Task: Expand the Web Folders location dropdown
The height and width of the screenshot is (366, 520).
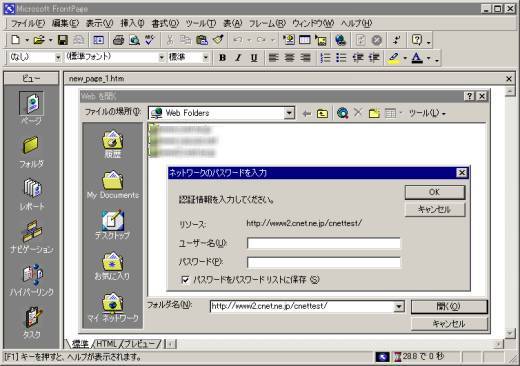Action: (x=289, y=113)
